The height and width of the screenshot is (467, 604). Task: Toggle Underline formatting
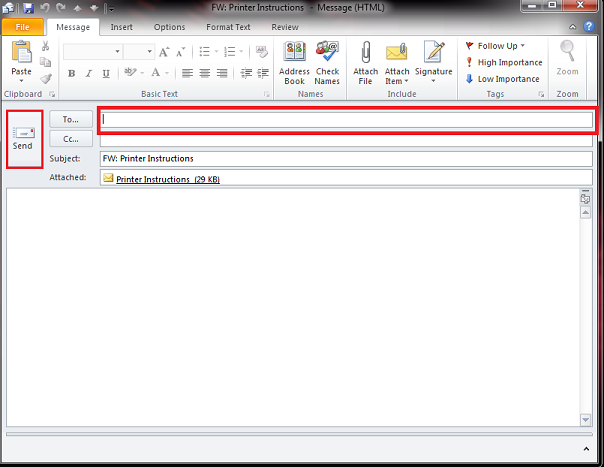tap(106, 73)
